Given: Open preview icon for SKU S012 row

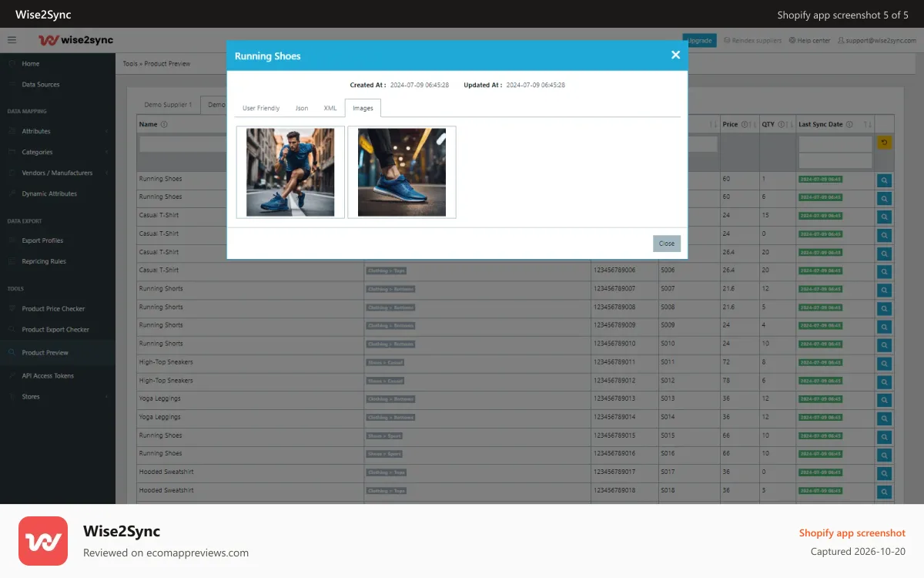Looking at the screenshot, I should 885,381.
